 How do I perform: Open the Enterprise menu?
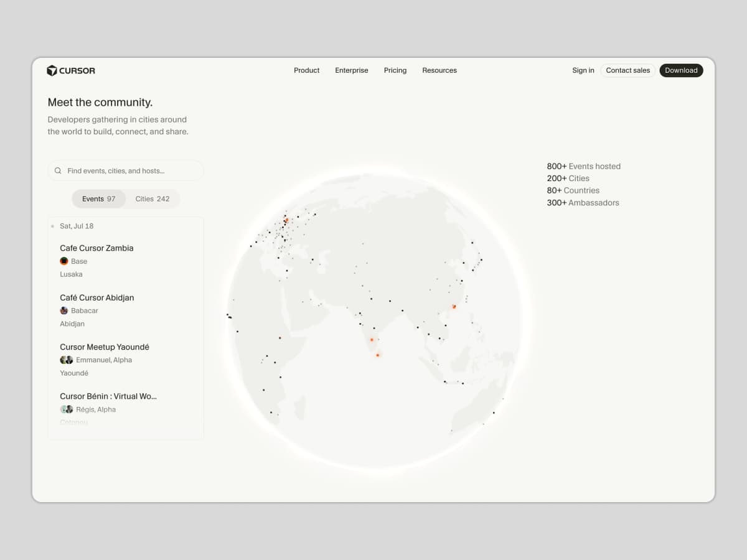pyautogui.click(x=352, y=70)
